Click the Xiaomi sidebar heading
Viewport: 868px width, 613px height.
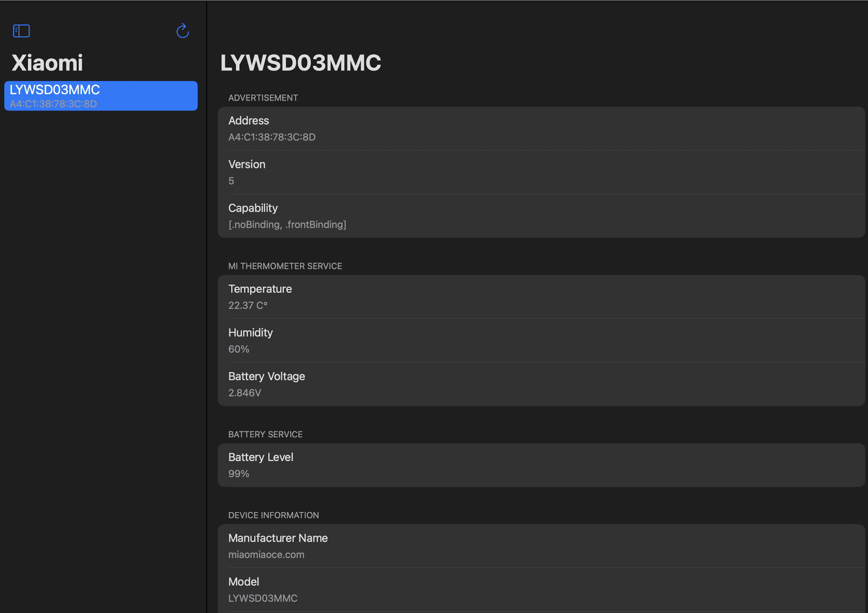tap(48, 62)
